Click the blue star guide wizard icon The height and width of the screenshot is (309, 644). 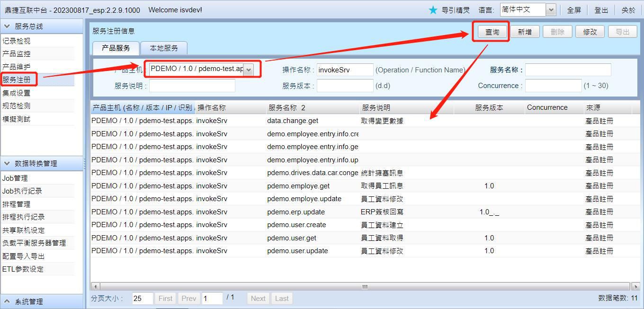[433, 10]
